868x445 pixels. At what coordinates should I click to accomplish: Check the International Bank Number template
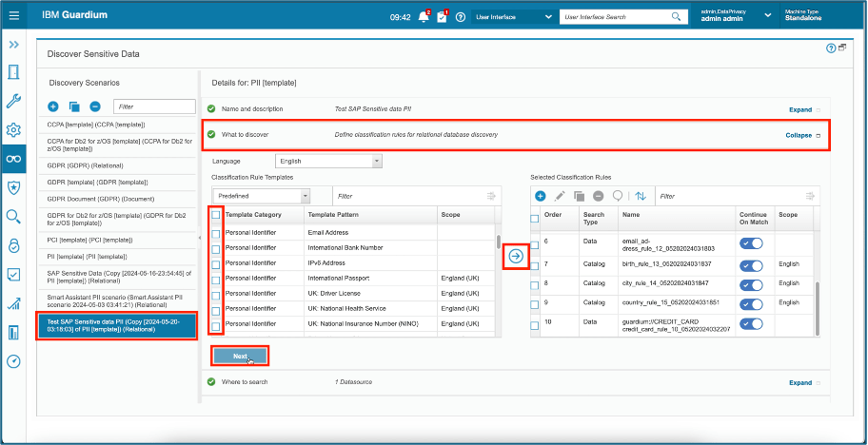(x=216, y=249)
